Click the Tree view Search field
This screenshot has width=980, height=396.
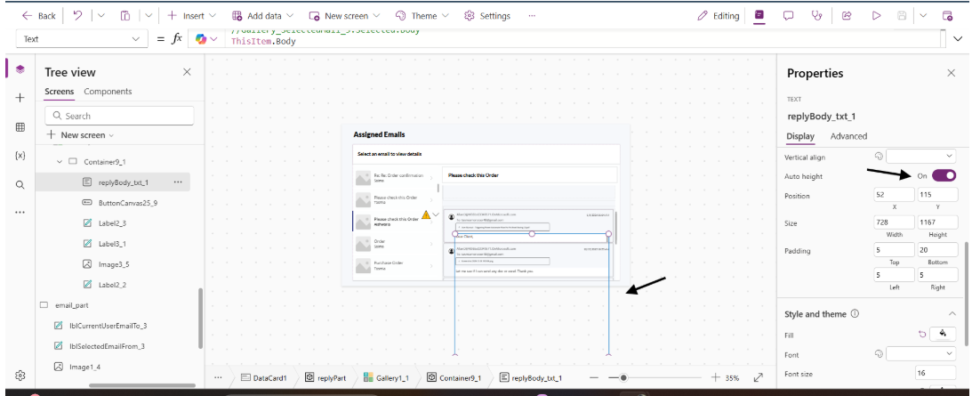[x=120, y=116]
